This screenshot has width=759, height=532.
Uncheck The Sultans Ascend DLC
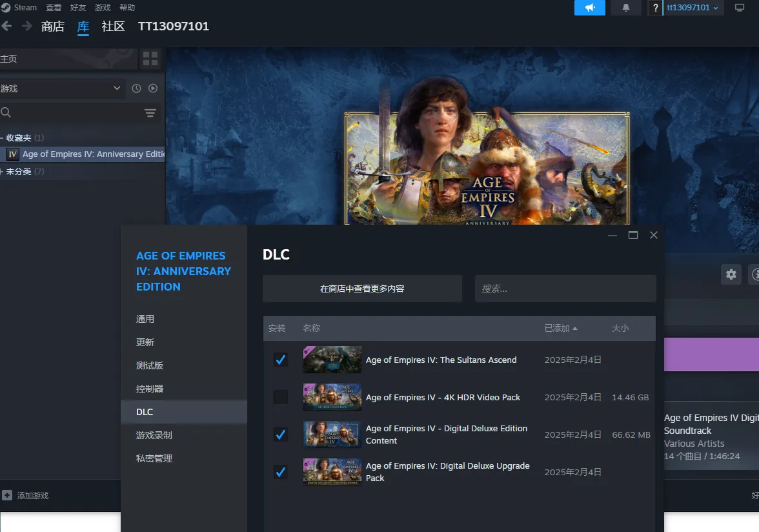coord(281,360)
